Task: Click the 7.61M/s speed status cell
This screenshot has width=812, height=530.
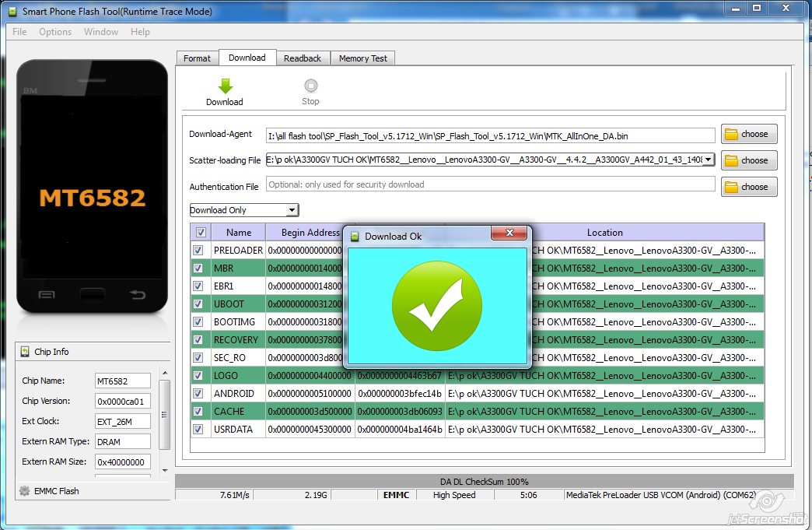Action: 214,495
